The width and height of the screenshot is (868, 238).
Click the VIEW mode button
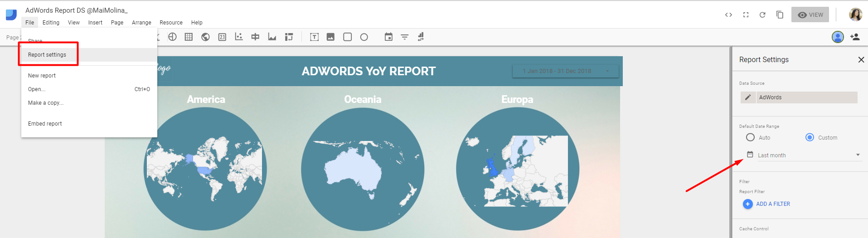(x=810, y=15)
